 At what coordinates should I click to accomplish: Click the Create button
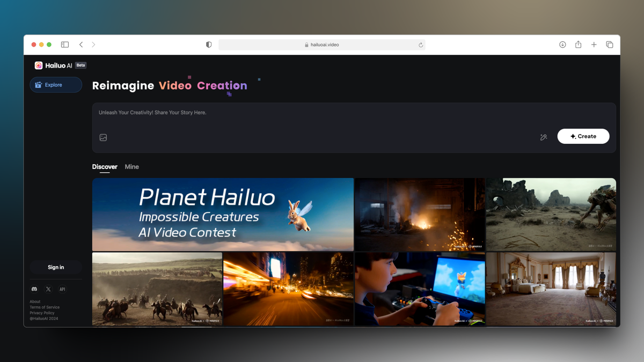(583, 136)
